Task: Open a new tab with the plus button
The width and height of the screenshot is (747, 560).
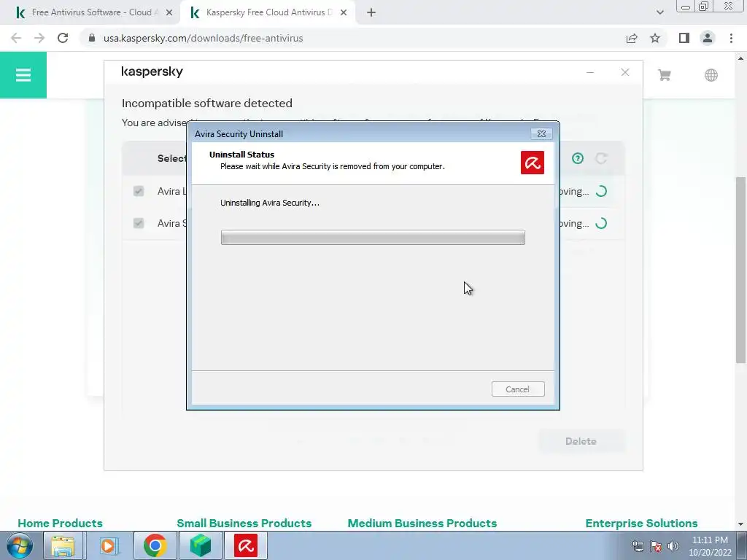Action: (371, 13)
